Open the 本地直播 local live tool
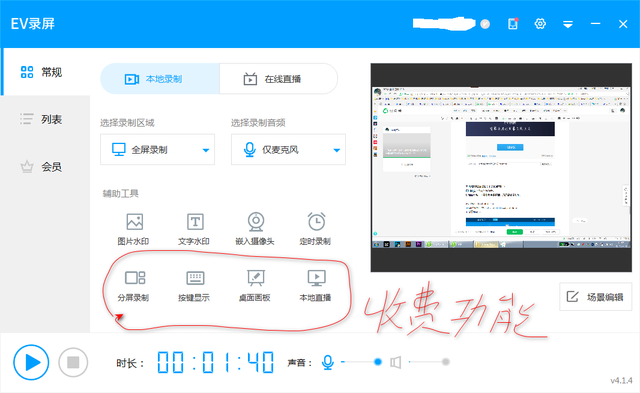Viewport: 640px width, 393px height. click(x=316, y=286)
